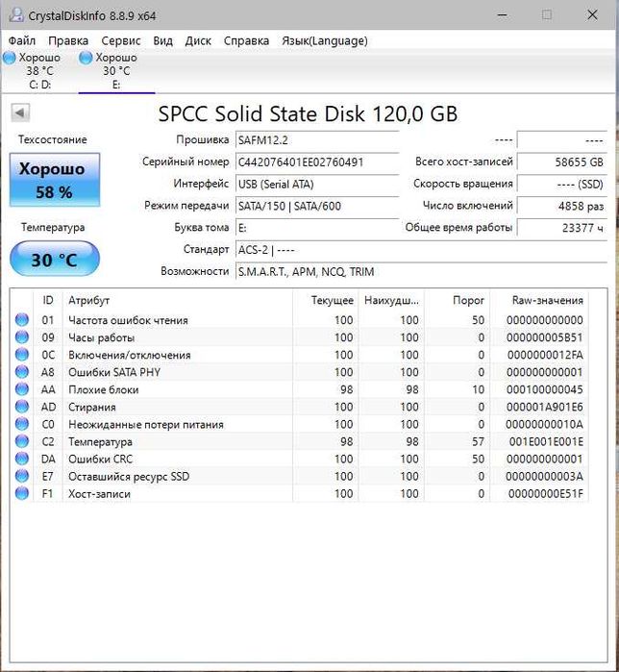
Task: Click raw value 001E001E001E
Action: 546,441
